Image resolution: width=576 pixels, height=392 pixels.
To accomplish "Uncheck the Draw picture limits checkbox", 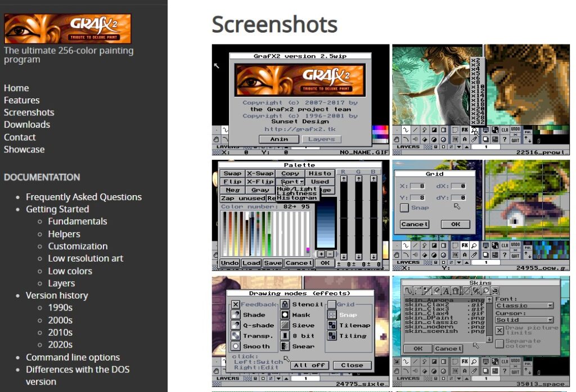I will 499,330.
